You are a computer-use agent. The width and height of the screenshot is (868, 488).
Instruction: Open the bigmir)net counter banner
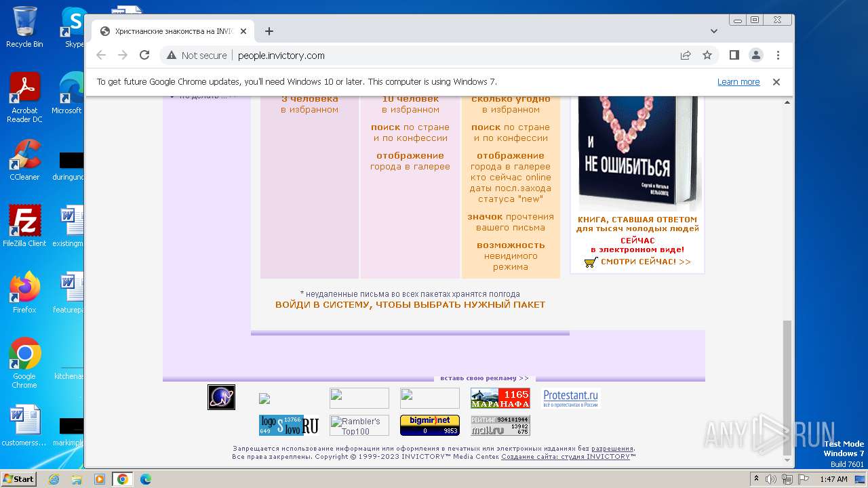tap(430, 425)
